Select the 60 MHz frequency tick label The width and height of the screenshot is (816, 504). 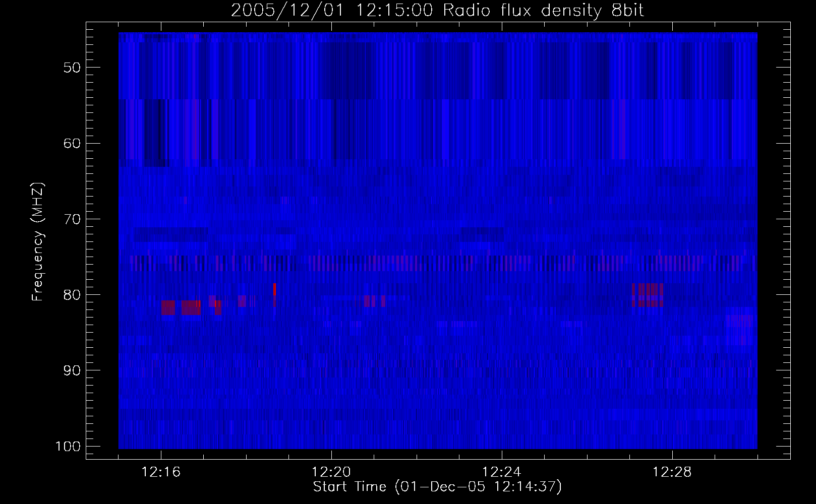tap(72, 143)
